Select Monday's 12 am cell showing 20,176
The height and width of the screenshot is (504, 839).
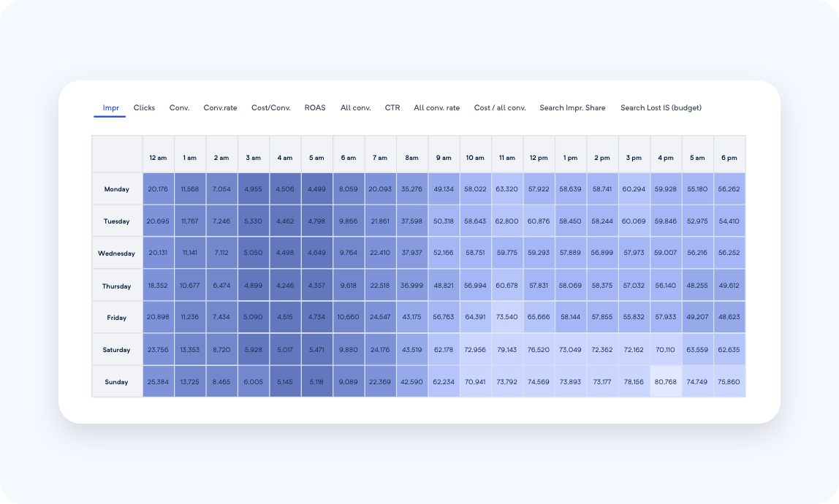pyautogui.click(x=158, y=188)
